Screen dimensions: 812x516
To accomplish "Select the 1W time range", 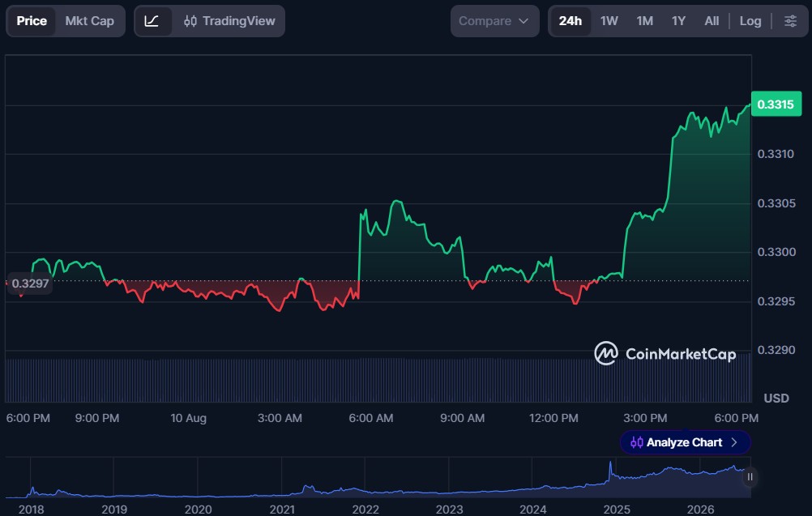I will coord(609,21).
